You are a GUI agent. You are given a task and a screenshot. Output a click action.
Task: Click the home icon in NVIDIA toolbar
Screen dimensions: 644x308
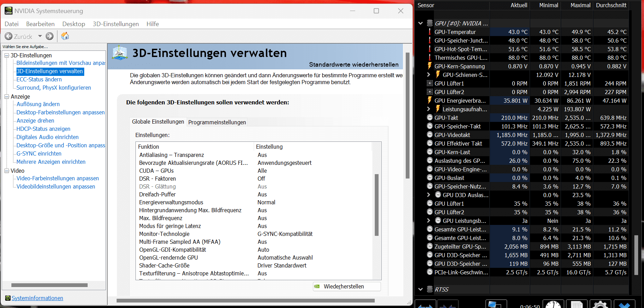[x=65, y=36]
